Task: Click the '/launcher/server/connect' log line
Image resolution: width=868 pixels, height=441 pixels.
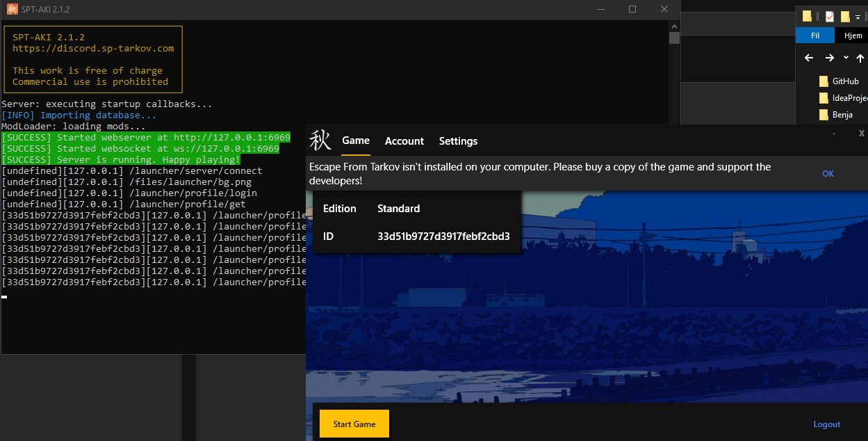Action: (132, 170)
